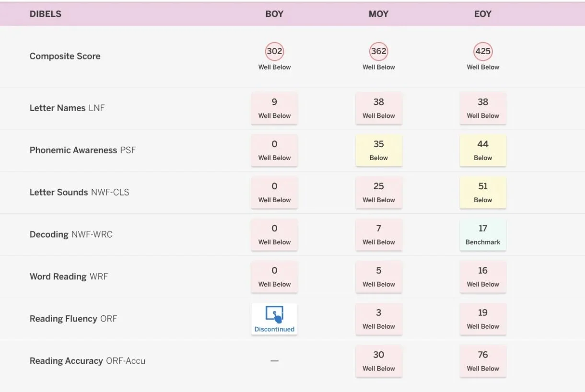The width and height of the screenshot is (585, 392).
Task: Click the BOY column header
Action: pos(274,14)
